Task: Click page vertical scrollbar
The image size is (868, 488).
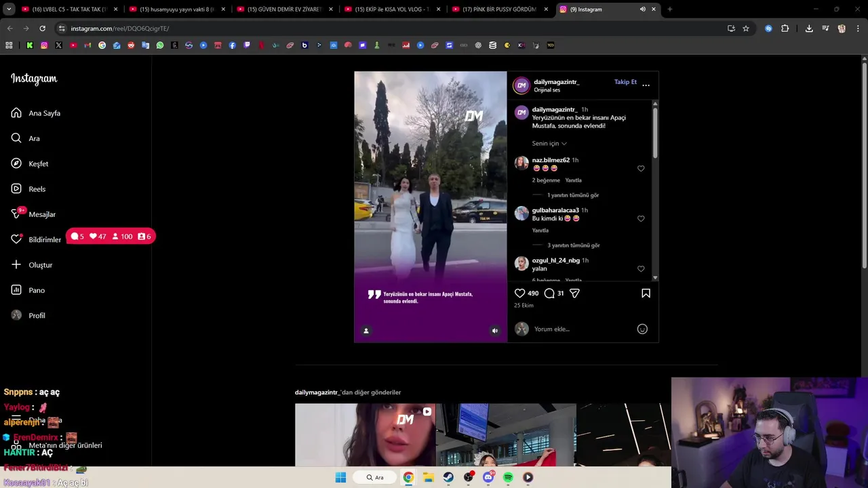Action: click(x=865, y=166)
